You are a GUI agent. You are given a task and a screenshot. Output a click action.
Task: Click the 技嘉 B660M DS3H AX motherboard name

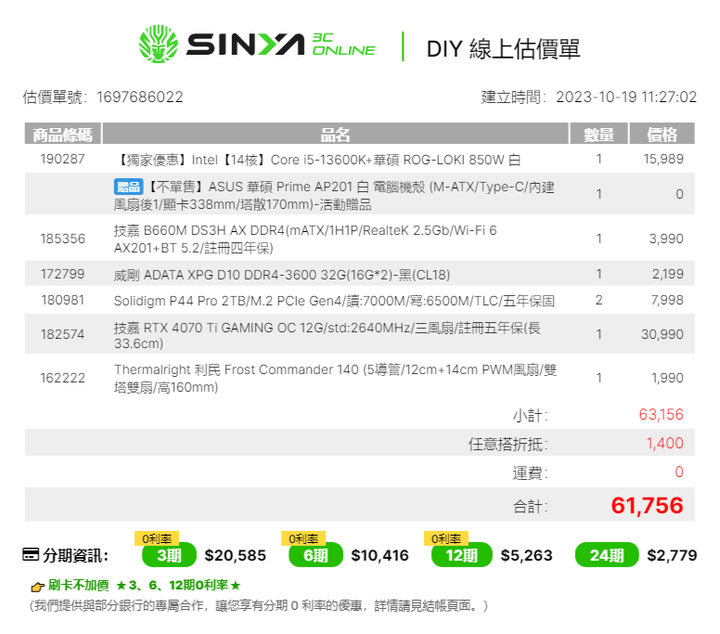pyautogui.click(x=305, y=239)
